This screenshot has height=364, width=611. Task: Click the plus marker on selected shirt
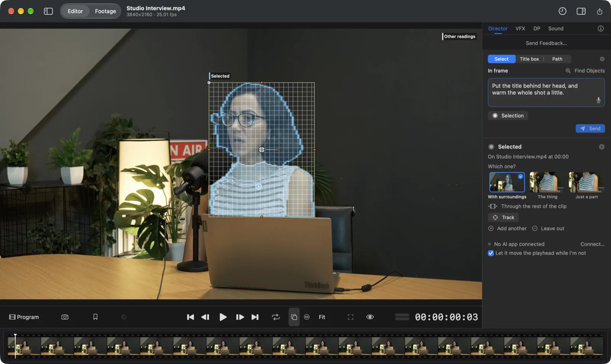tap(259, 186)
